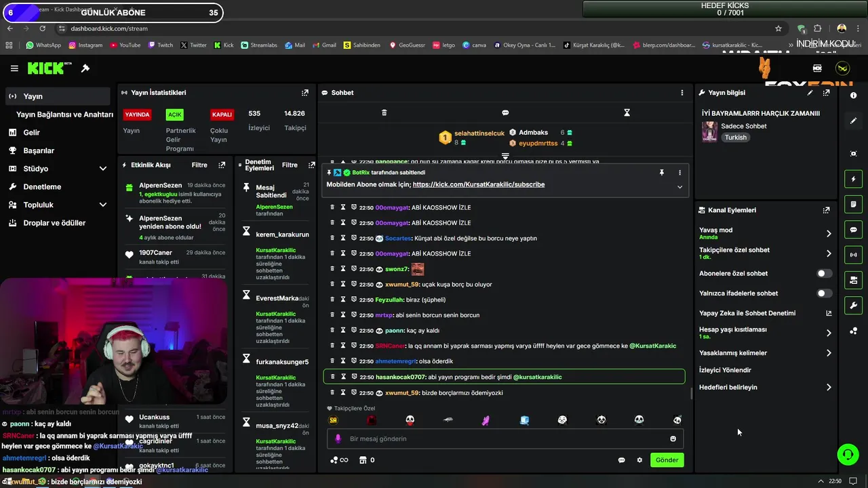
Task: Expand the pinned message chevron
Action: [679, 187]
